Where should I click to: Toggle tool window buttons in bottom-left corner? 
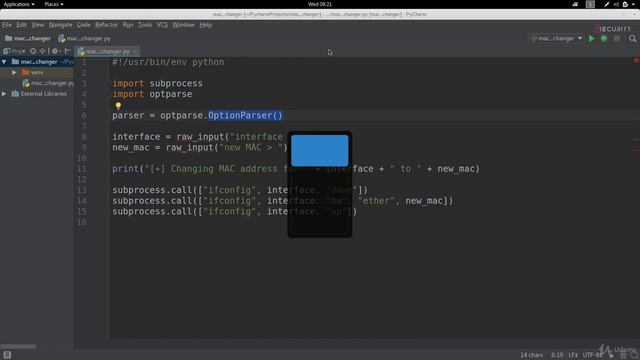click(7, 355)
